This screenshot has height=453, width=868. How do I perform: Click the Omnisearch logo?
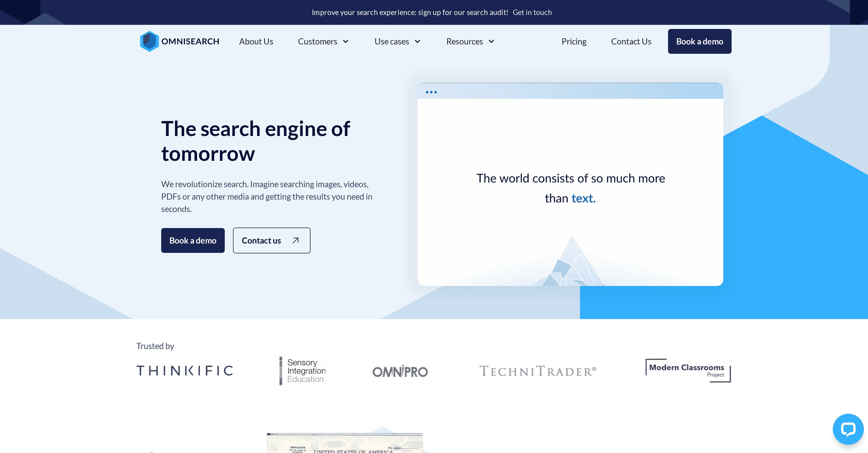(179, 41)
